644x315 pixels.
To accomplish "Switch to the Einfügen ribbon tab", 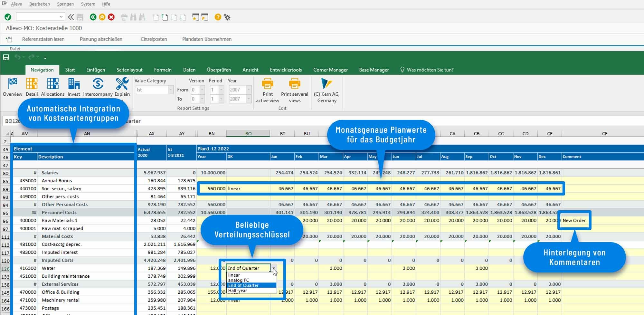I will [x=96, y=70].
